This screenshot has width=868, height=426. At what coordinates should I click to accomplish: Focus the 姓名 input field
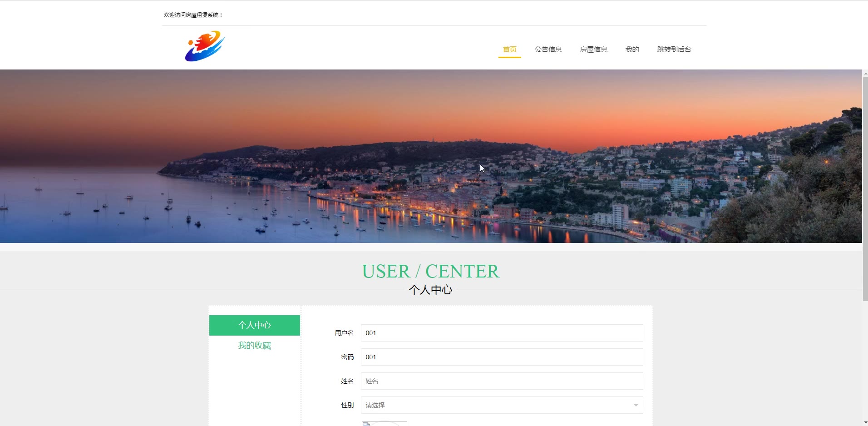(x=502, y=381)
